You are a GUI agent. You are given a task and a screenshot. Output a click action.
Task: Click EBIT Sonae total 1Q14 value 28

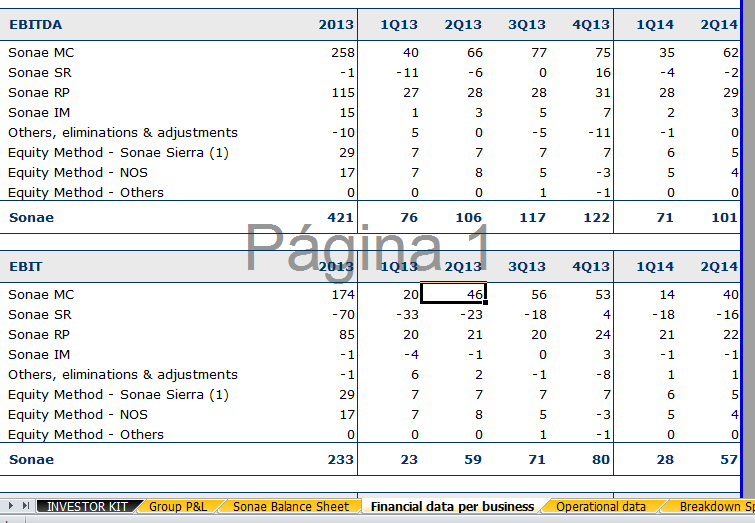click(665, 460)
